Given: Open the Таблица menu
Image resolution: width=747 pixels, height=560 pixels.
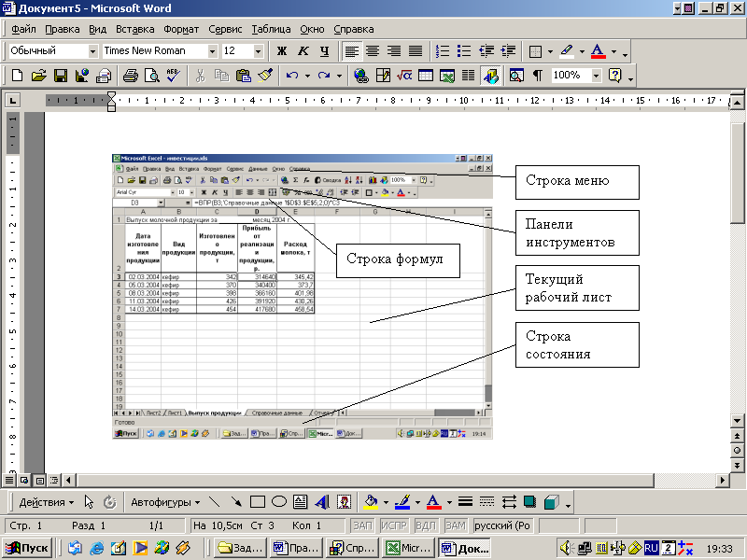Looking at the screenshot, I should 271,29.
